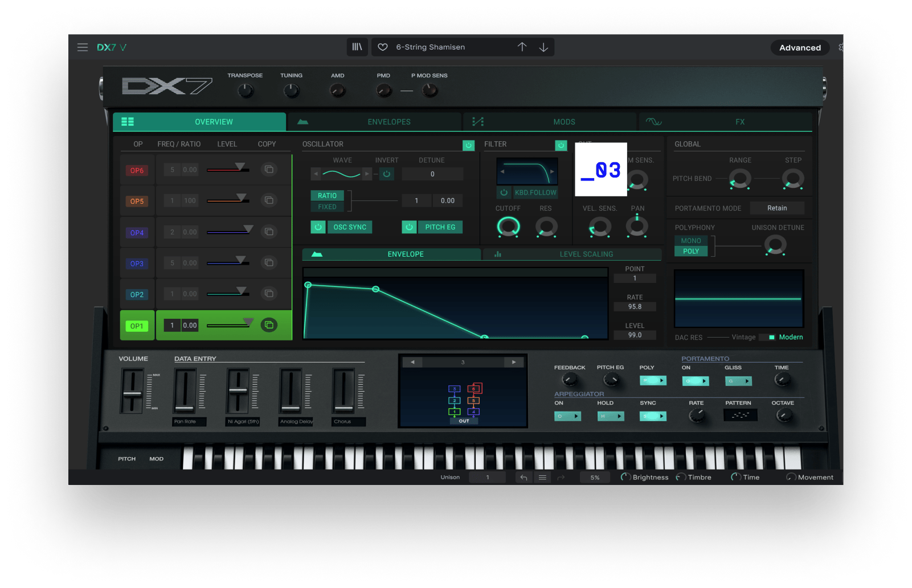Select the OP3 operator button
Image resolution: width=912 pixels, height=588 pixels.
137,264
